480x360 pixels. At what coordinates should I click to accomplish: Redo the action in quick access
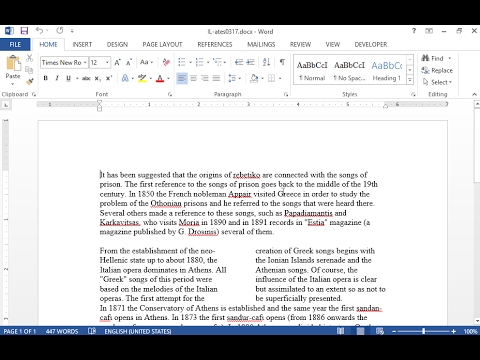(60, 31)
